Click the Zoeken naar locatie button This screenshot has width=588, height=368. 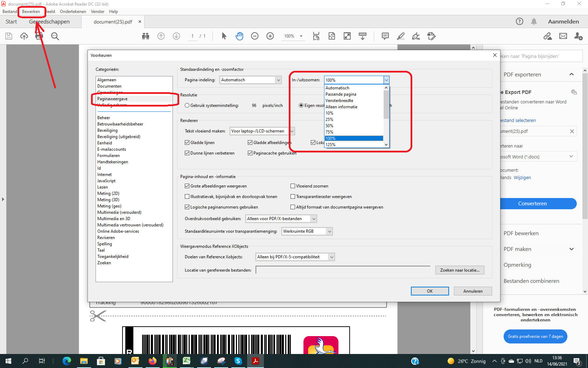coord(460,270)
